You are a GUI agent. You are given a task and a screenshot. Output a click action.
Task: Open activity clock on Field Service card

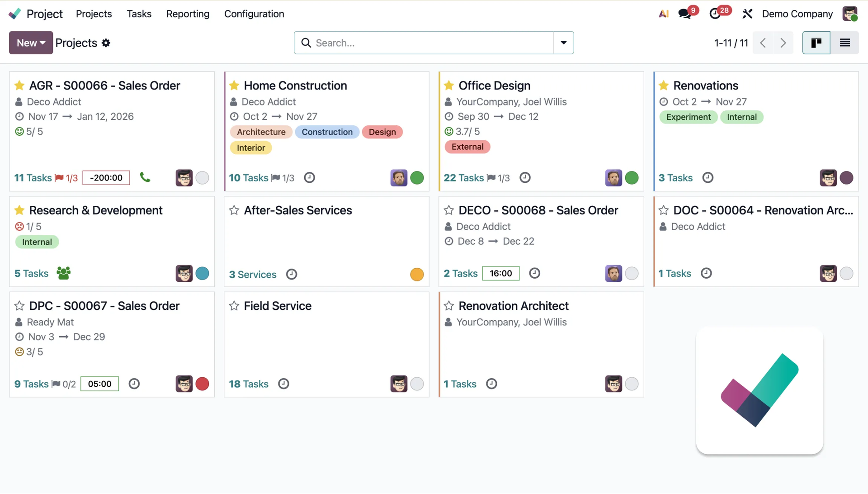pyautogui.click(x=283, y=384)
